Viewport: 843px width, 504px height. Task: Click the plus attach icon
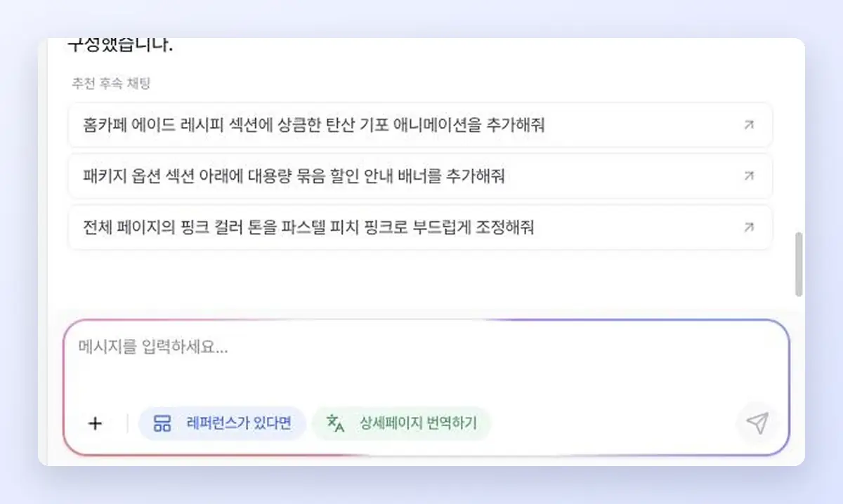tap(95, 423)
